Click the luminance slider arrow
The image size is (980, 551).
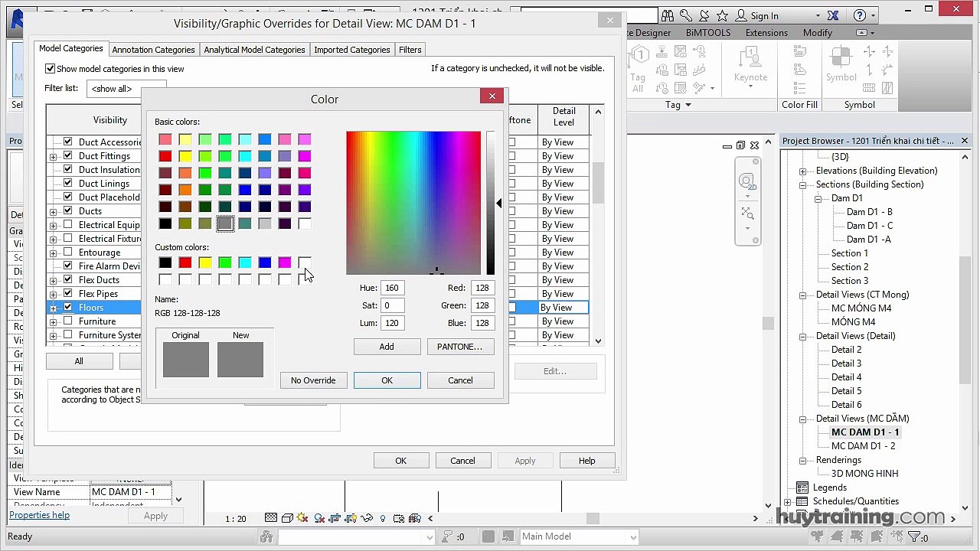point(498,203)
